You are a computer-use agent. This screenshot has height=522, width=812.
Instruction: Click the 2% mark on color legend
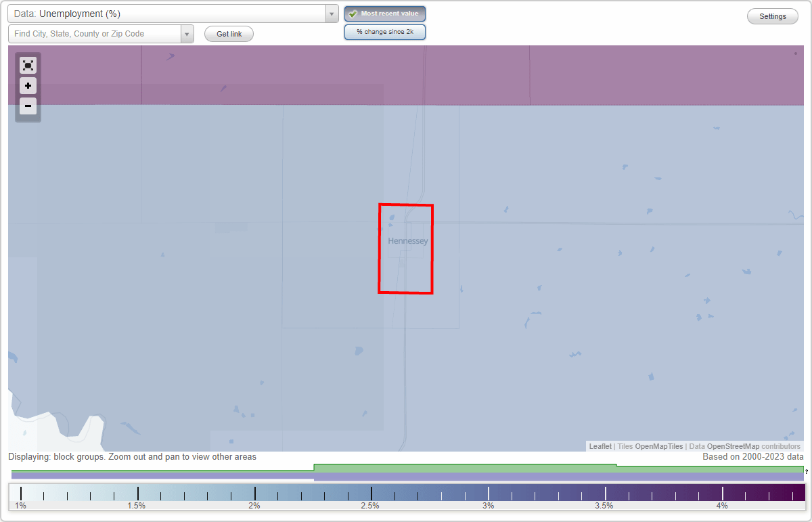(254, 506)
